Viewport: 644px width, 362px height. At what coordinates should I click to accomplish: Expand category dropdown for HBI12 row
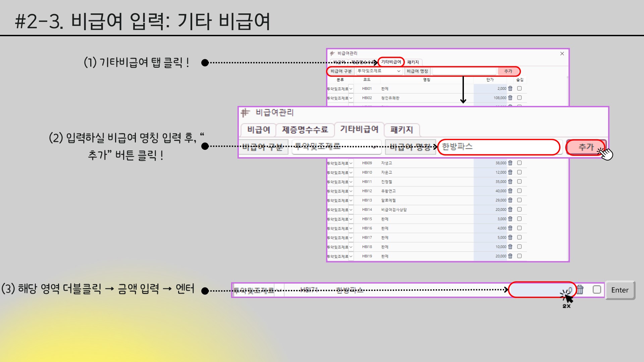pos(351,191)
